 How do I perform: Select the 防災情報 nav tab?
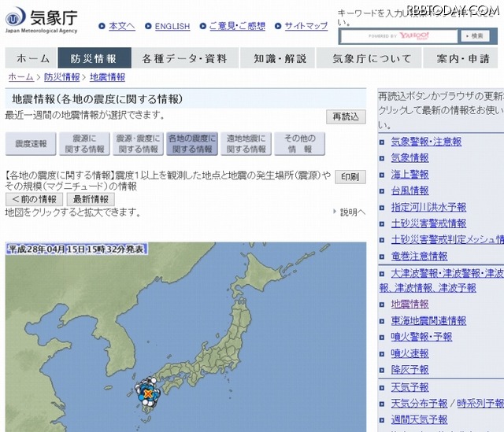tap(94, 58)
